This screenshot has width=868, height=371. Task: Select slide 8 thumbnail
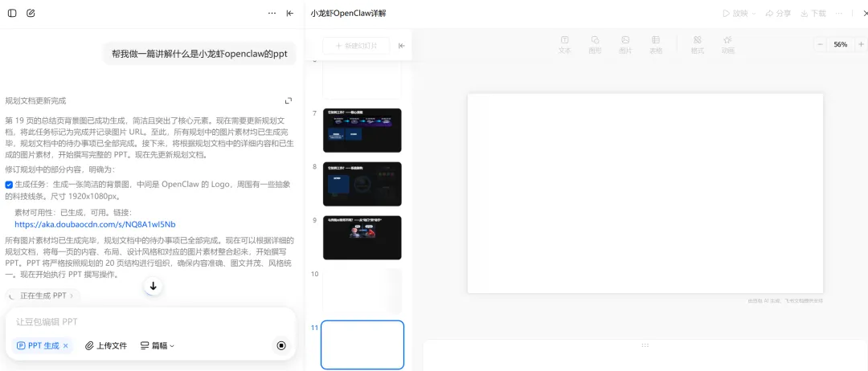[362, 184]
